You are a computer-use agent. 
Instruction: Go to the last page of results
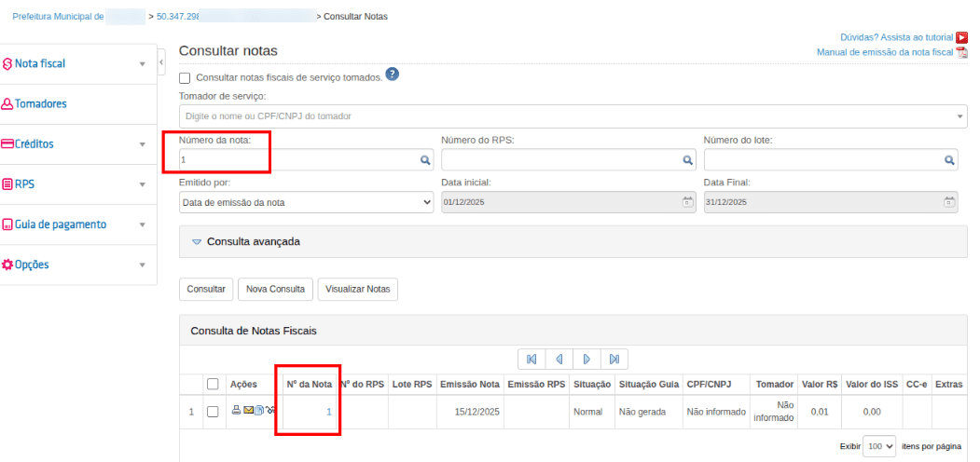(x=614, y=359)
